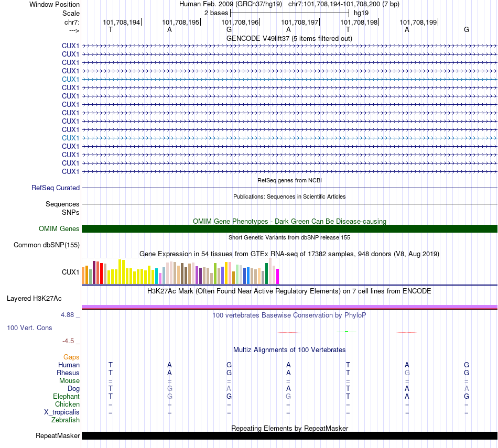The image size is (498, 448).
Task: Click the 2 bases scale bar label
Action: [x=216, y=13]
